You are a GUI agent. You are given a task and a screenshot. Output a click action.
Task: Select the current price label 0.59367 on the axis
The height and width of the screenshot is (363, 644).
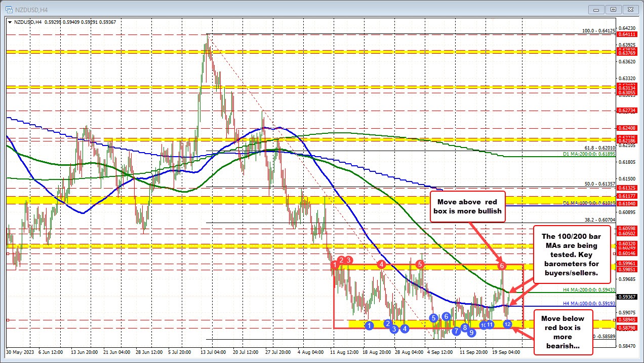coord(626,296)
